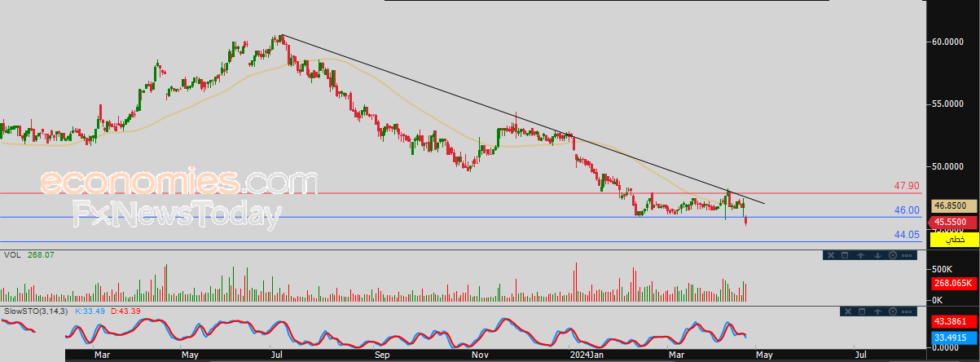Click the 46.8500 moving average price tag
This screenshot has width=980, height=362.
point(955,207)
